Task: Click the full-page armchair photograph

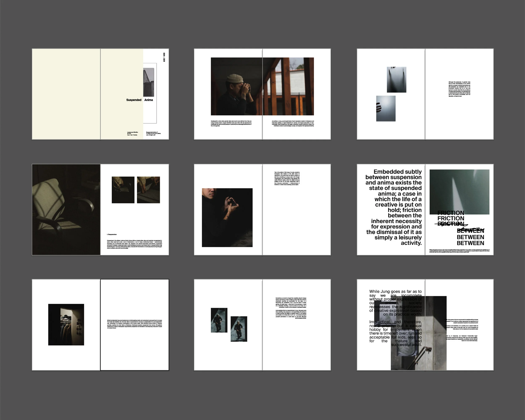Action: tap(66, 210)
